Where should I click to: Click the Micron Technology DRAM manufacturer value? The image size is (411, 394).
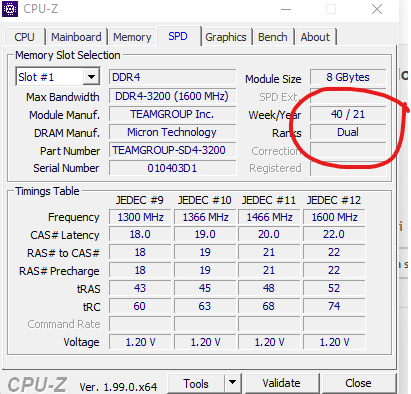(x=172, y=132)
